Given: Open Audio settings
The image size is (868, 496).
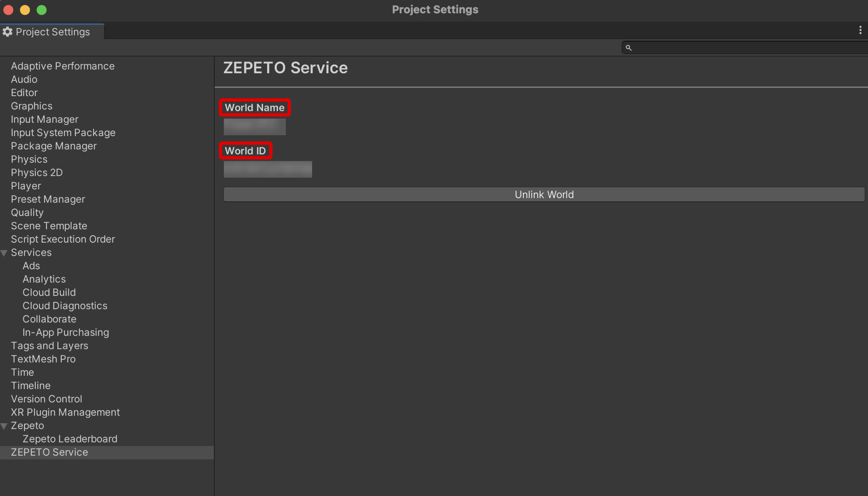Looking at the screenshot, I should pyautogui.click(x=24, y=79).
